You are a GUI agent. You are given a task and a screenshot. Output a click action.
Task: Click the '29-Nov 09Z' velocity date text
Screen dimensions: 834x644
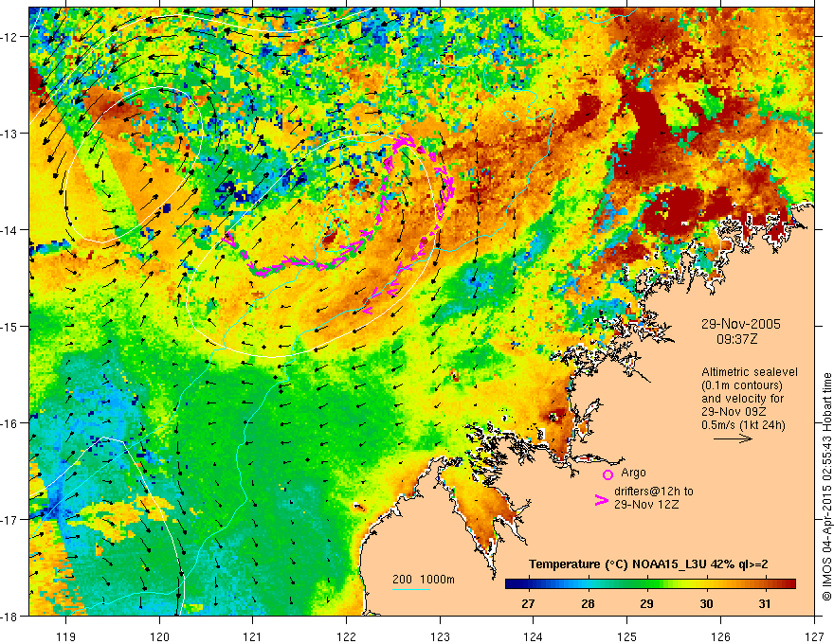pyautogui.click(x=735, y=412)
